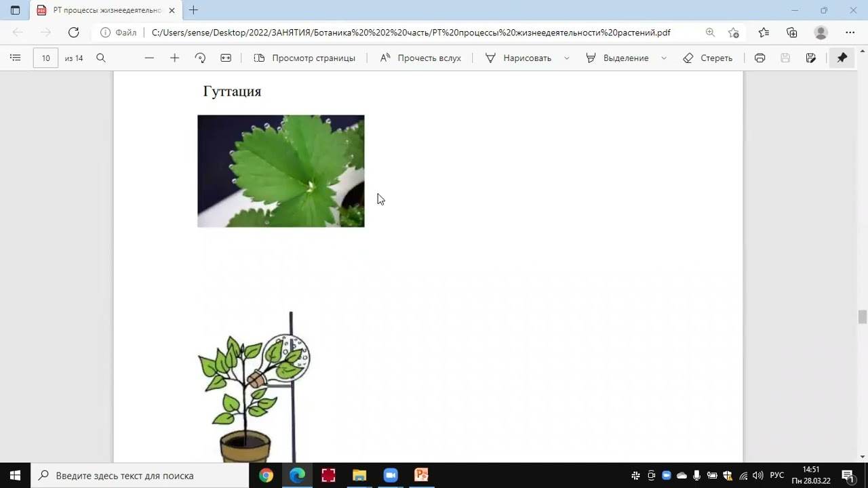Open the vertical tabs / tab actions menu

tap(15, 10)
